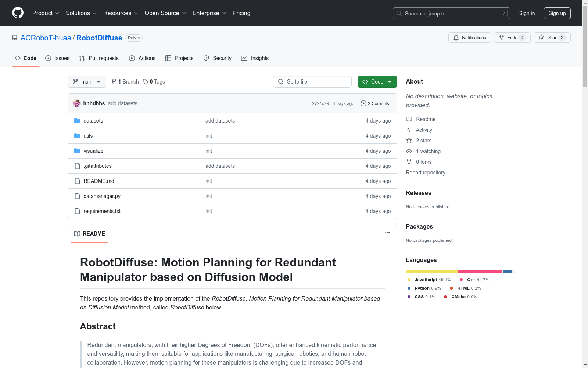Open the ACRoboT-buaa owner profile

point(46,38)
